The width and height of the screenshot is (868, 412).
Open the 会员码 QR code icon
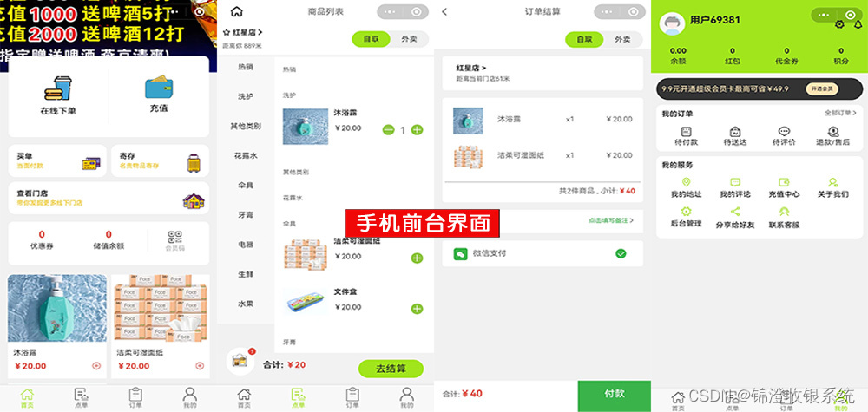[x=175, y=238]
